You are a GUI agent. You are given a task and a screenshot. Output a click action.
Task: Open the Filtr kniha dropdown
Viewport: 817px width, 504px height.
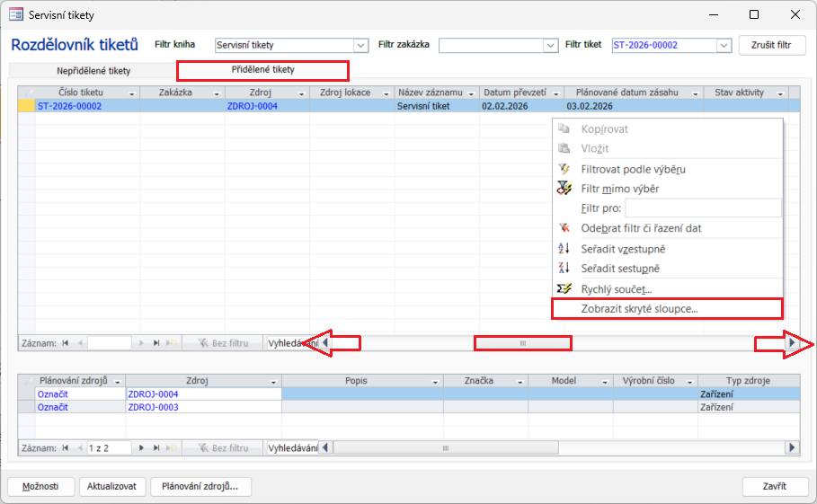(x=361, y=45)
